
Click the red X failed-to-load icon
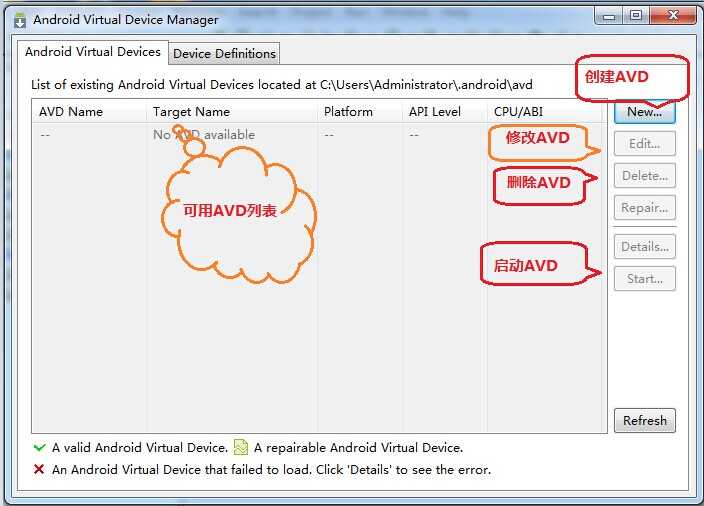pos(39,469)
